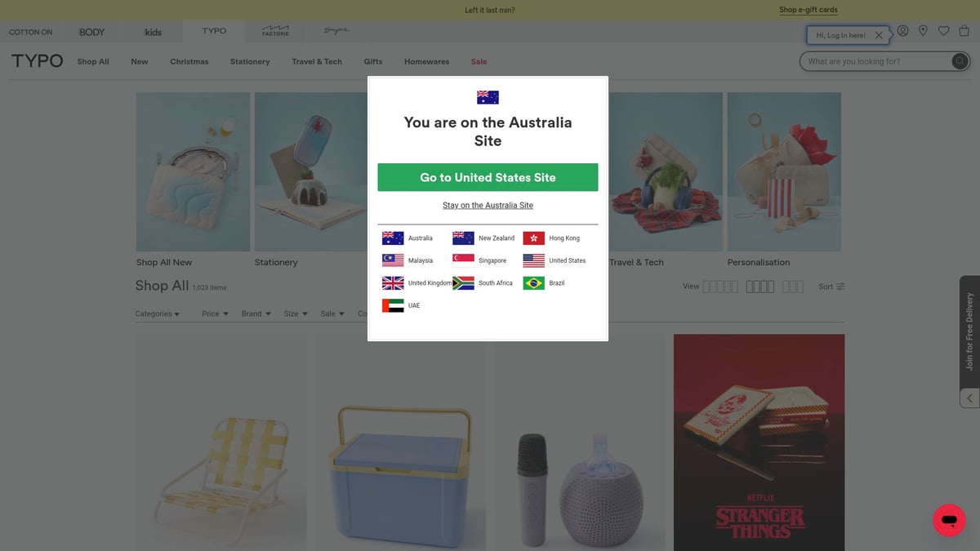Choose the UAE flag icon
Screen dimensions: 980x551
(x=393, y=305)
